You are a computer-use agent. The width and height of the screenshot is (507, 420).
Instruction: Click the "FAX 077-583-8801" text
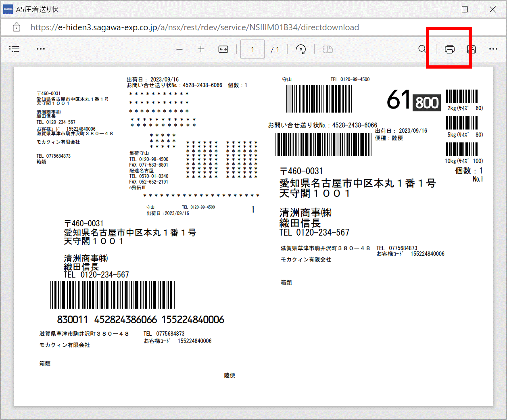pyautogui.click(x=149, y=165)
